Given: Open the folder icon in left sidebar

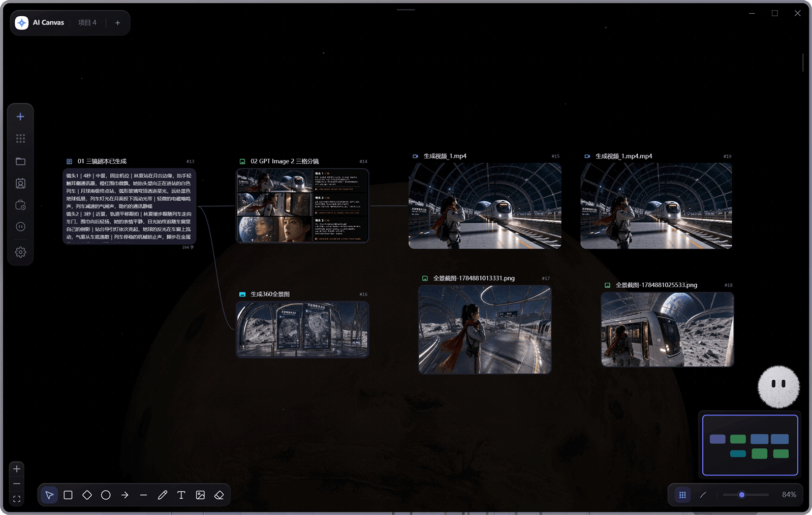Looking at the screenshot, I should pos(20,161).
